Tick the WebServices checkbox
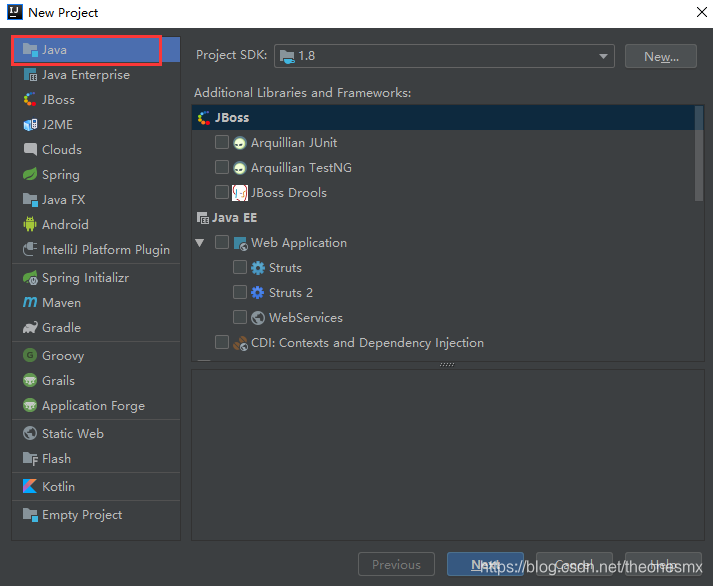Screen dimensions: 713x586 click(240, 317)
